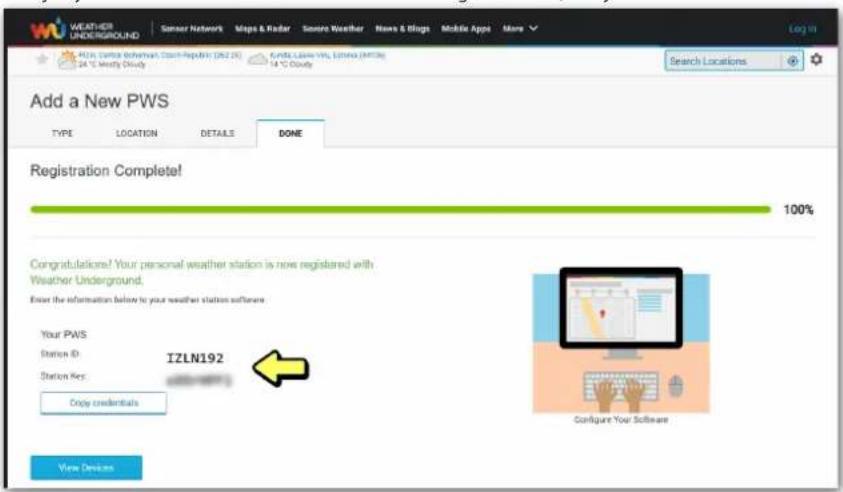Click the Copy credentials button

click(x=103, y=403)
